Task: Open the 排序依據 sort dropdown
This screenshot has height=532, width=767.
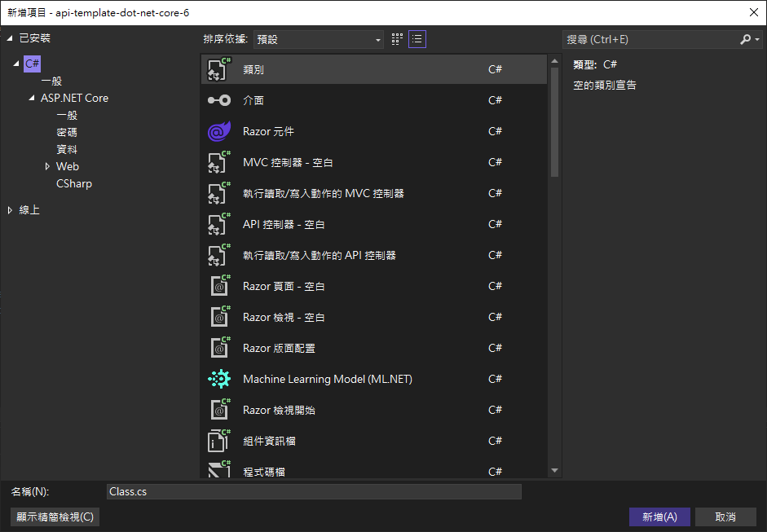Action: 319,40
